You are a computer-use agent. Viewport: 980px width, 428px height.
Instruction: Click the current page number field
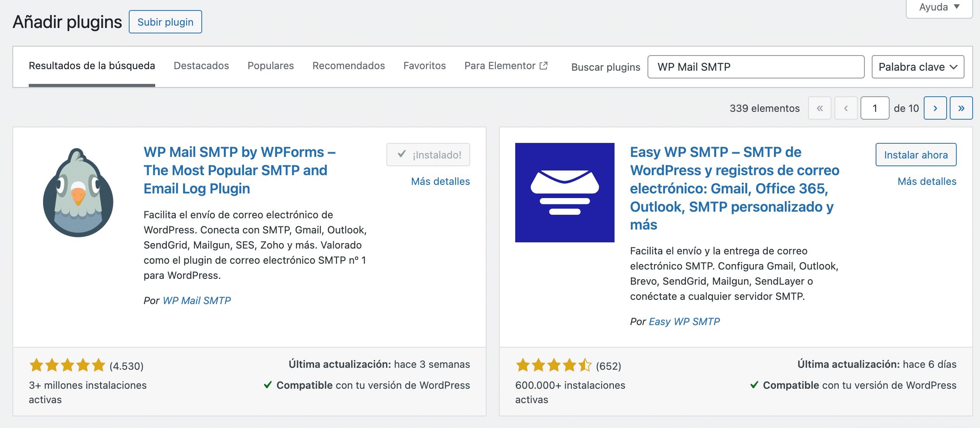tap(874, 108)
